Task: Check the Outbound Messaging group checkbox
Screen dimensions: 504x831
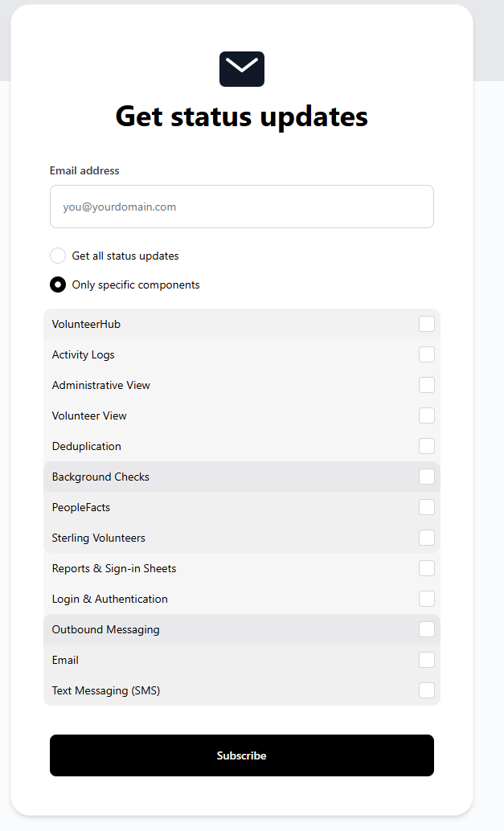Action: tap(426, 629)
